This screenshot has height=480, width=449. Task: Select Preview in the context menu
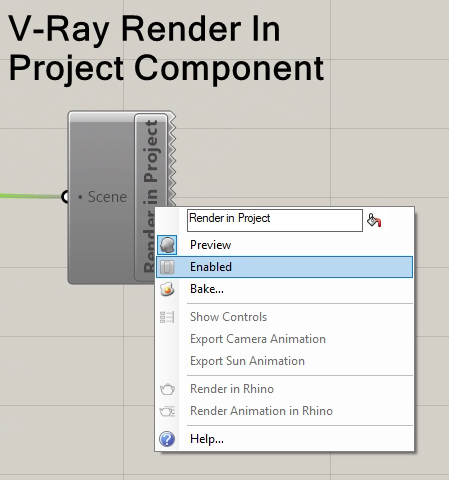point(285,245)
